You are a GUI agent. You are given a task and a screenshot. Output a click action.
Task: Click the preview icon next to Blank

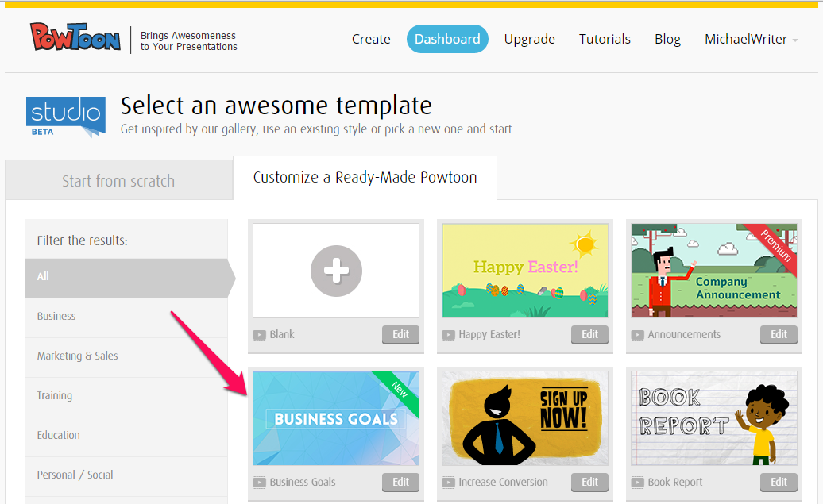(x=259, y=335)
